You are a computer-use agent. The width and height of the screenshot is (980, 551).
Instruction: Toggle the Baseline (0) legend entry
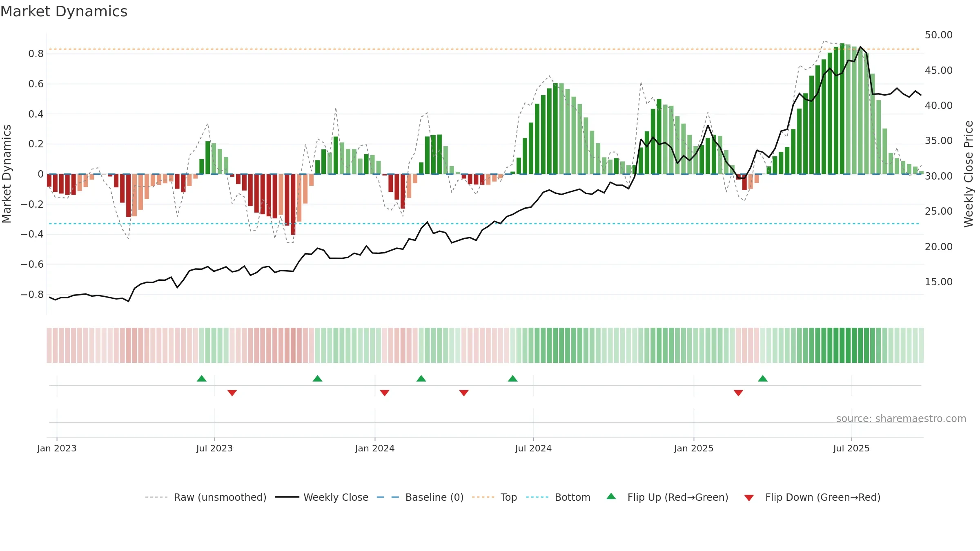click(x=420, y=497)
